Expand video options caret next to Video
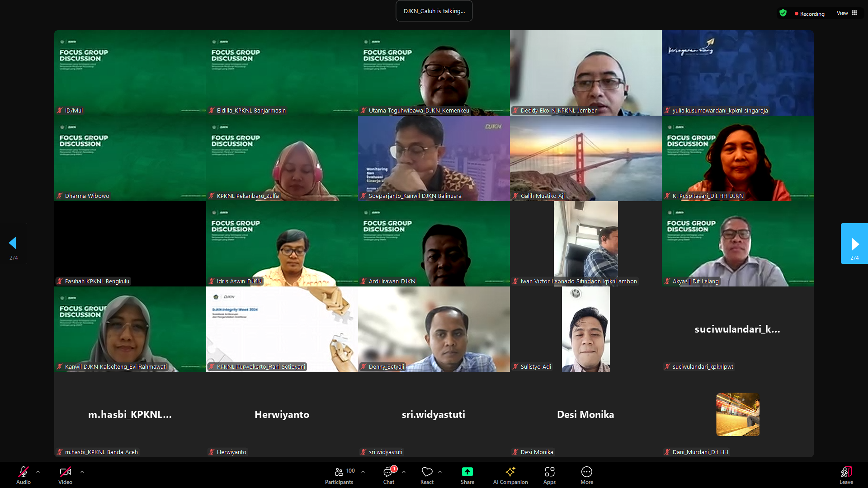 coord(82,472)
